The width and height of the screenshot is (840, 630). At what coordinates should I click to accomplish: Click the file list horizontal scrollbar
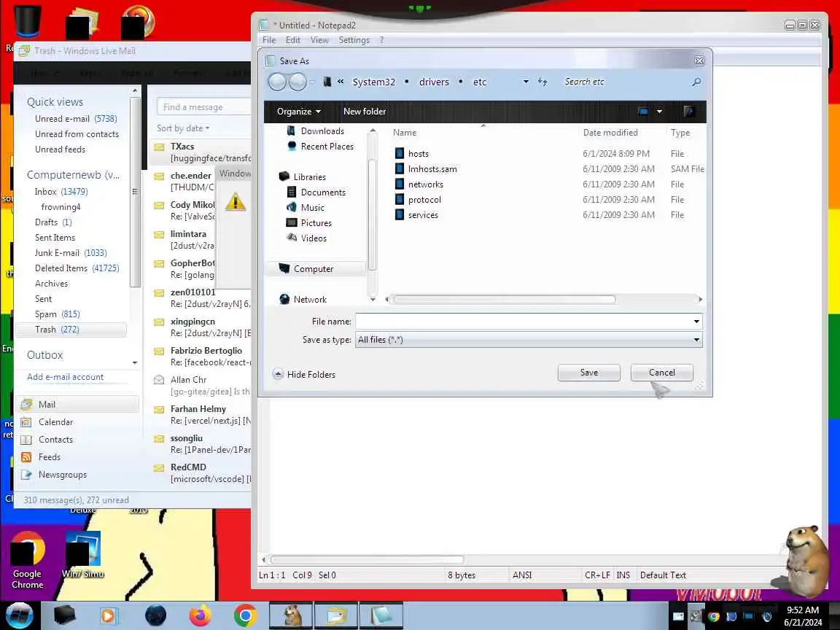coord(504,300)
